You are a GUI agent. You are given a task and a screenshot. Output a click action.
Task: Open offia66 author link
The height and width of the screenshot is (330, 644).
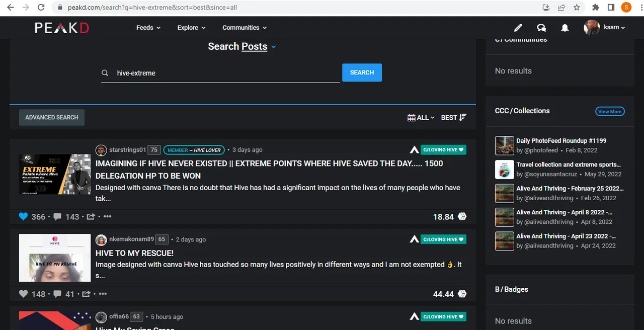(x=119, y=317)
